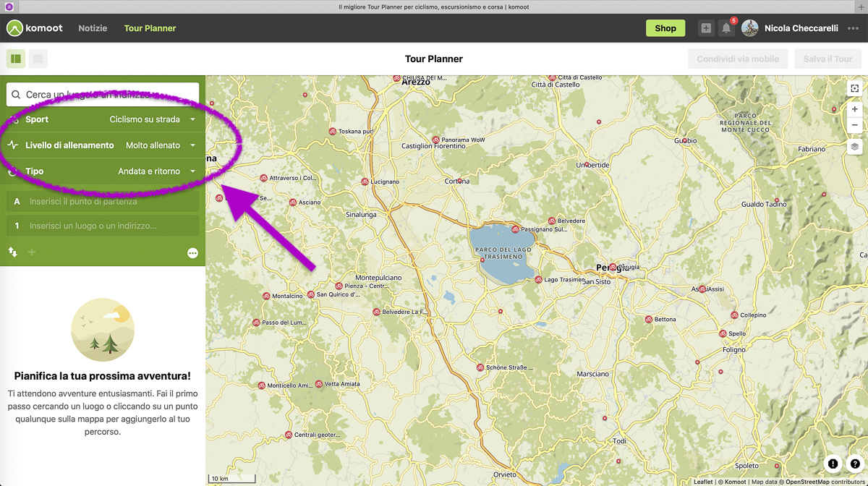Open the help question mark icon
This screenshot has width=868, height=486.
coord(855,464)
